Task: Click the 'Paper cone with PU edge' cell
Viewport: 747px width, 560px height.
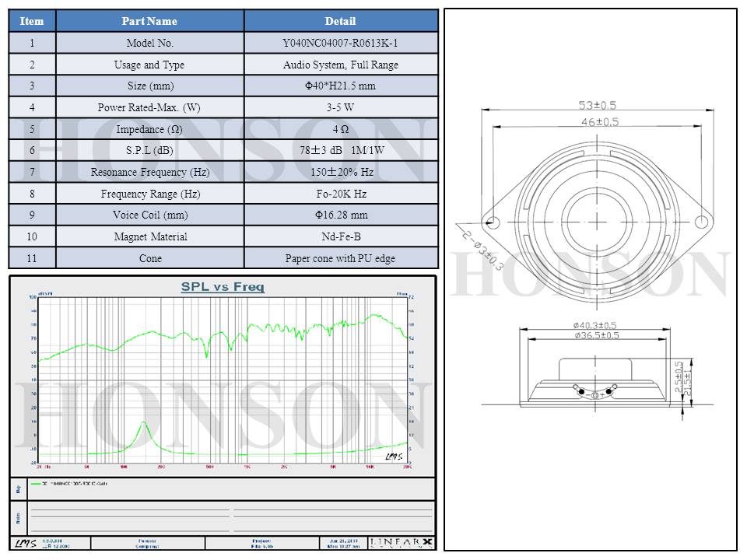Action: [x=340, y=258]
